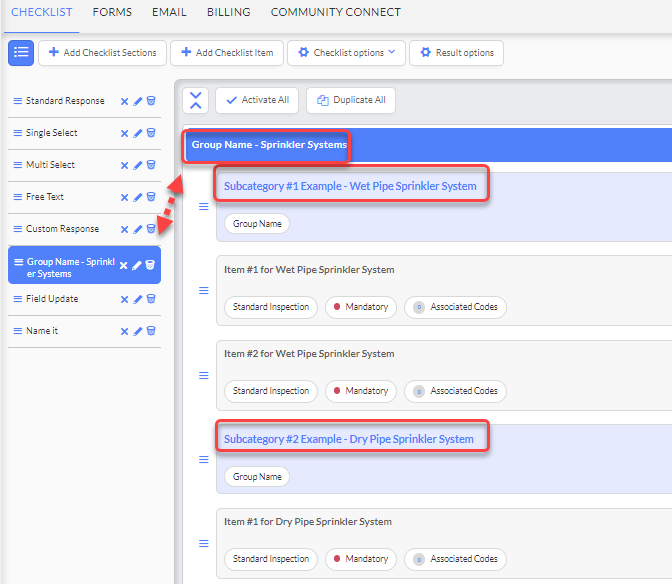Edit Single Select with pencil icon
The width and height of the screenshot is (672, 584).
[x=138, y=133]
